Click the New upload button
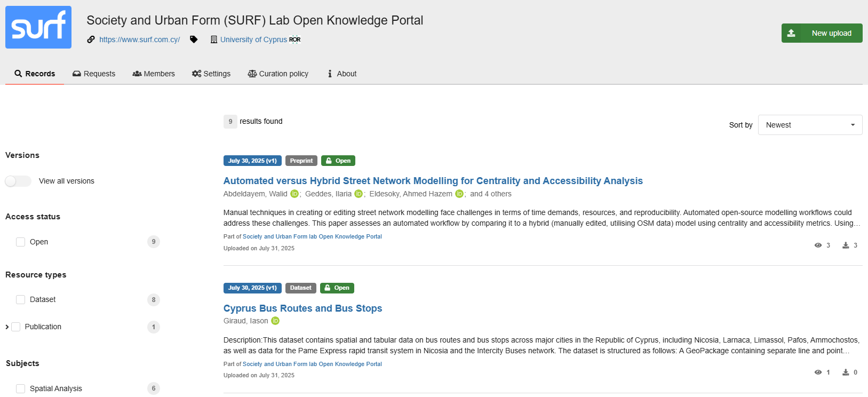 [x=822, y=33]
